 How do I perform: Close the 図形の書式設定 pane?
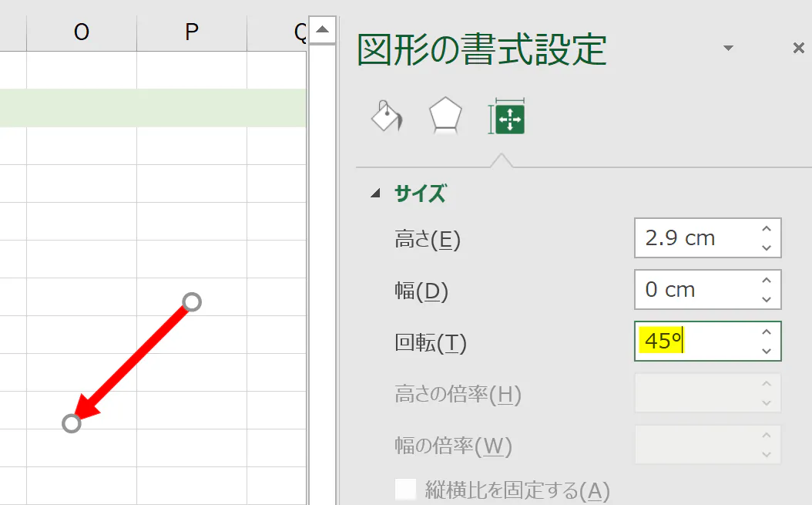click(x=799, y=49)
